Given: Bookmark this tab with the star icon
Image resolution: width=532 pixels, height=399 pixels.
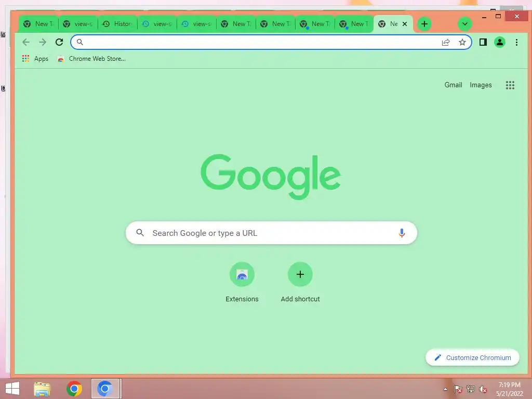Looking at the screenshot, I should tap(462, 42).
